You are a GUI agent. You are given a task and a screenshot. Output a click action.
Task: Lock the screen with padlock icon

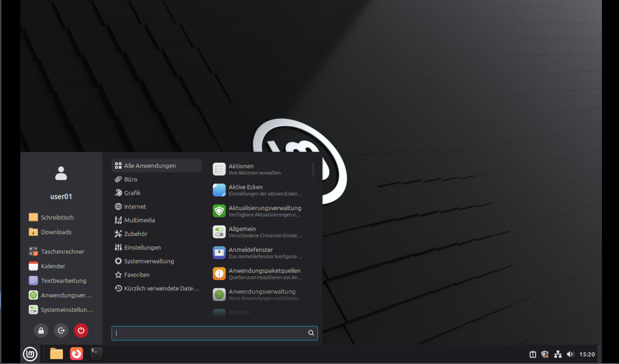[x=41, y=331]
